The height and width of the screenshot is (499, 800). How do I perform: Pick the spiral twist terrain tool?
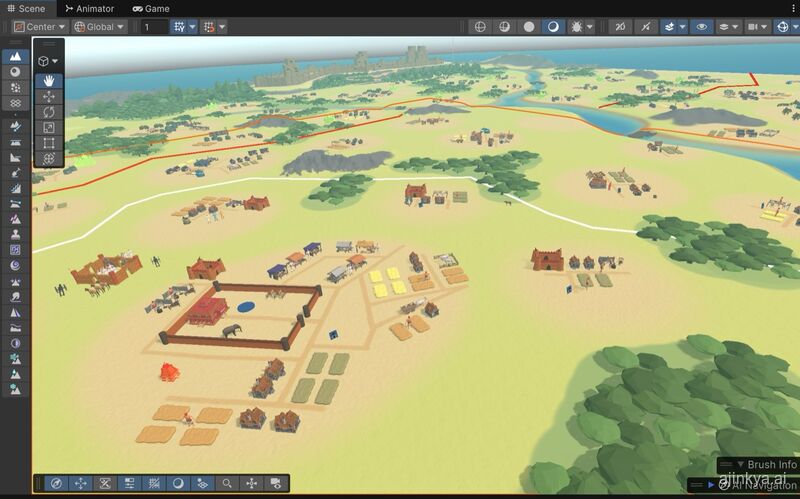click(15, 265)
